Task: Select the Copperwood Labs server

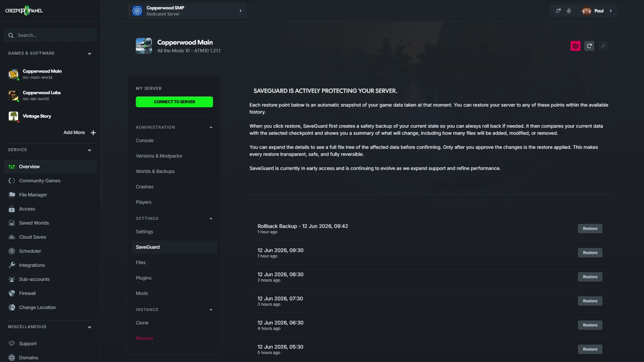Action: [x=50, y=96]
